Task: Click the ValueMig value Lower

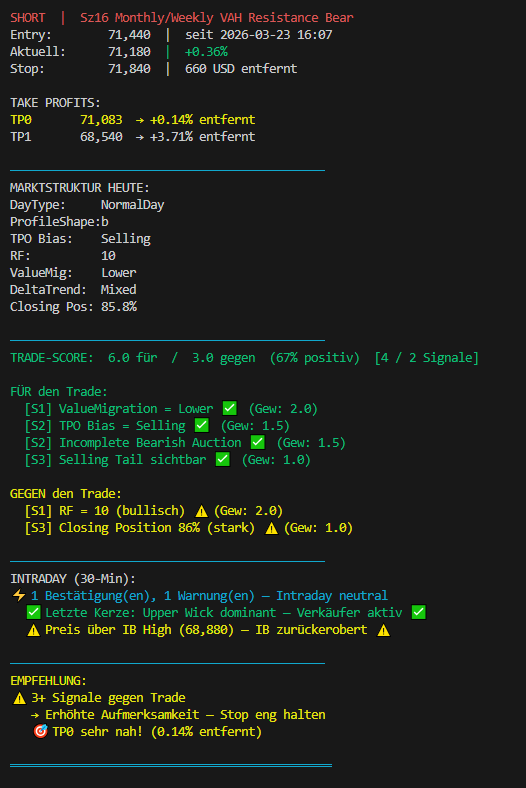Action: [119, 273]
